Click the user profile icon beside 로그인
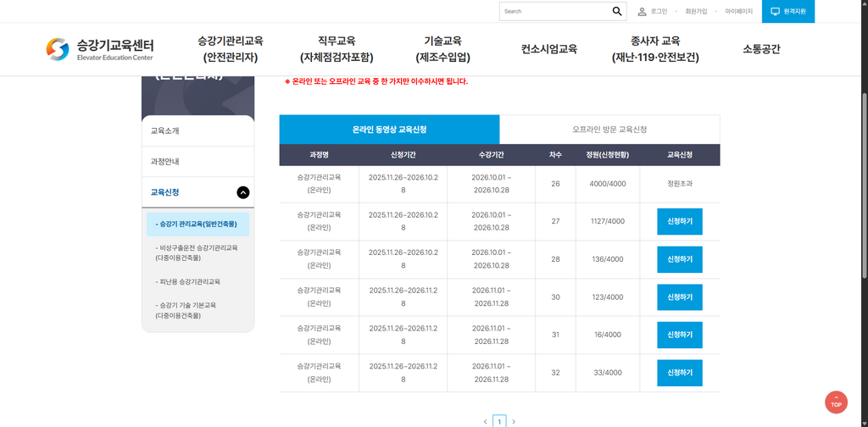 643,11
